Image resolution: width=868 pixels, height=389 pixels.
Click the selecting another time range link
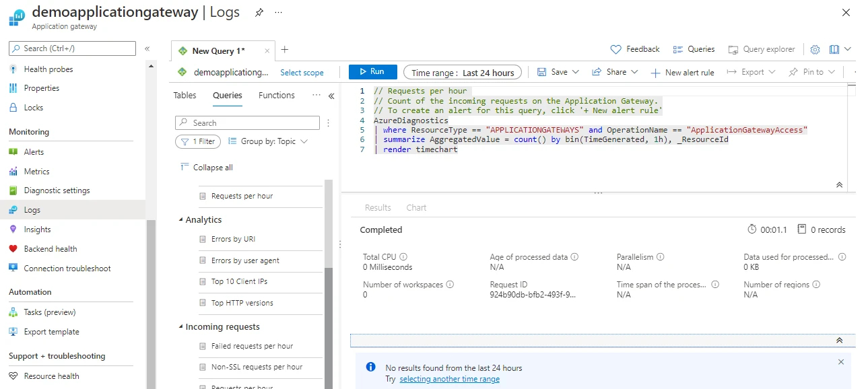(449, 380)
